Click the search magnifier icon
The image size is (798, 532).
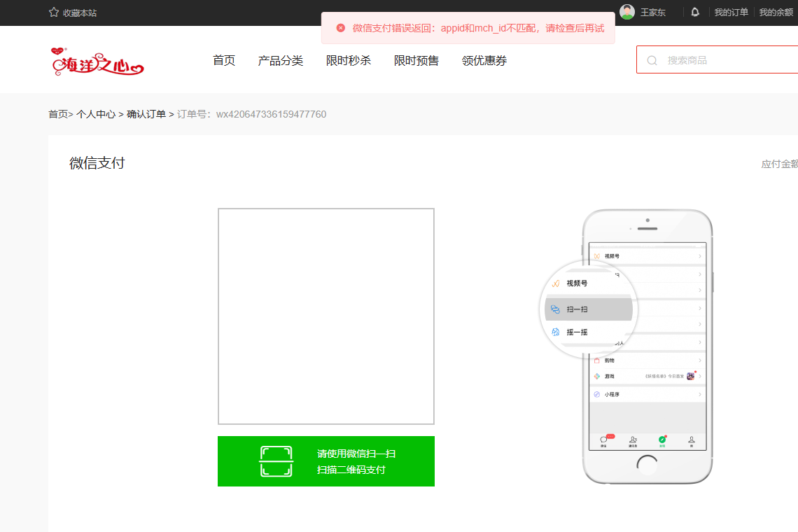[x=652, y=61]
